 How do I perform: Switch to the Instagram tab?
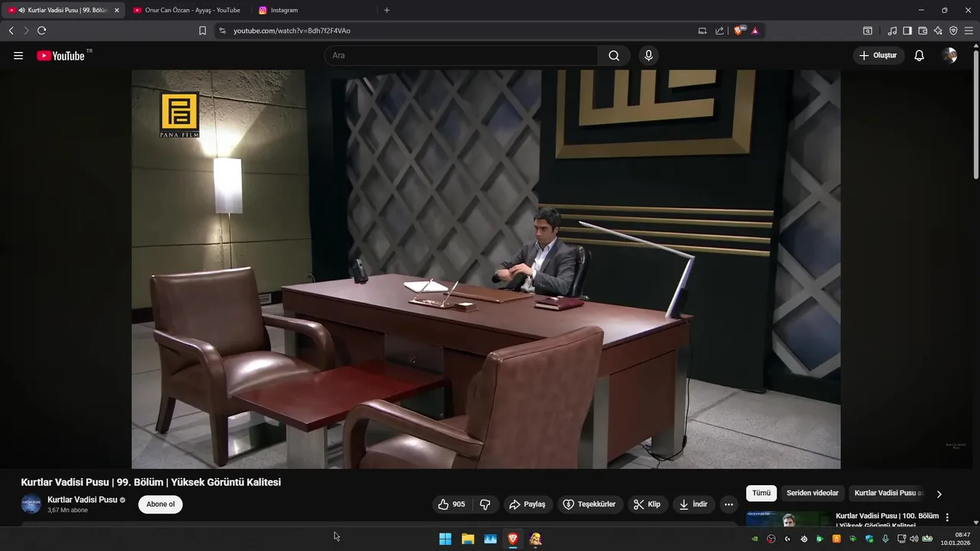coord(314,10)
